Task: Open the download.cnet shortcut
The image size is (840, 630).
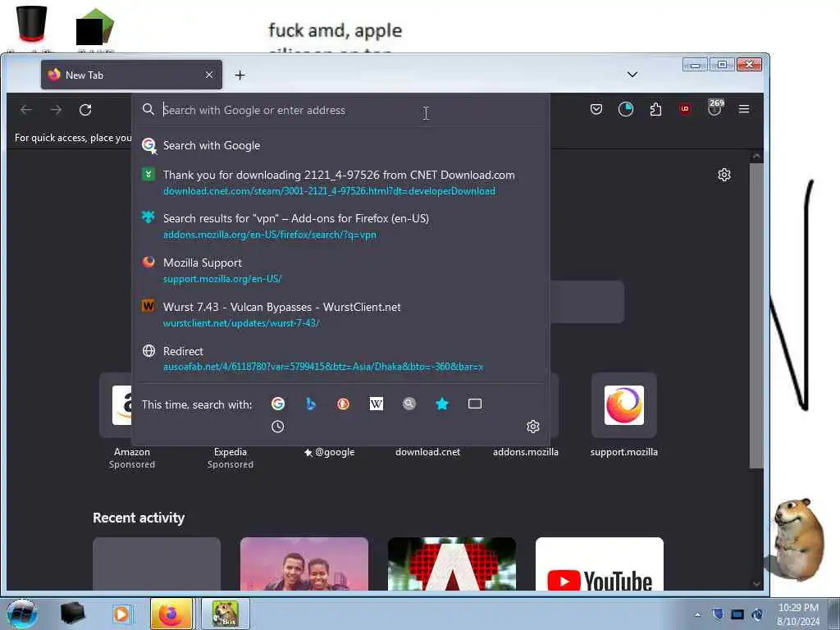Action: (x=427, y=452)
